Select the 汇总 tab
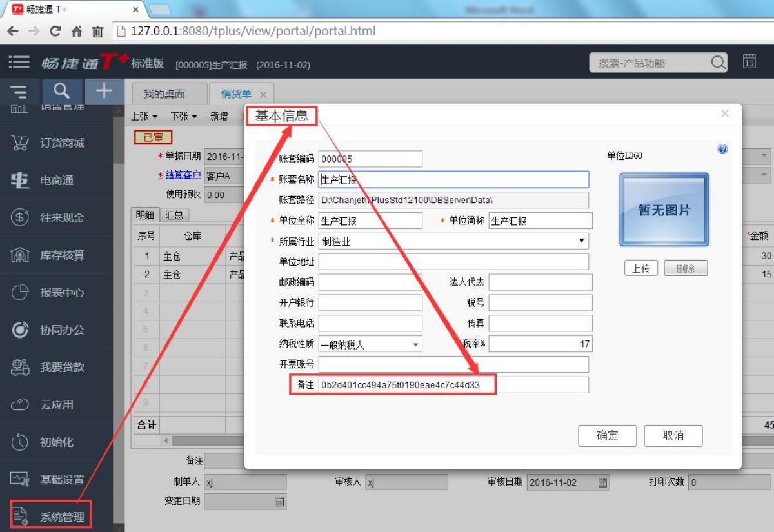This screenshot has width=774, height=532. click(x=174, y=215)
